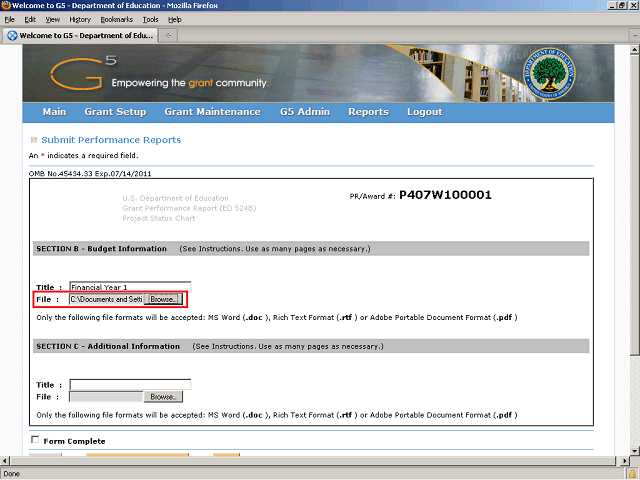
Task: Click the 'Submit Performance Reports' heading
Action: coord(111,140)
